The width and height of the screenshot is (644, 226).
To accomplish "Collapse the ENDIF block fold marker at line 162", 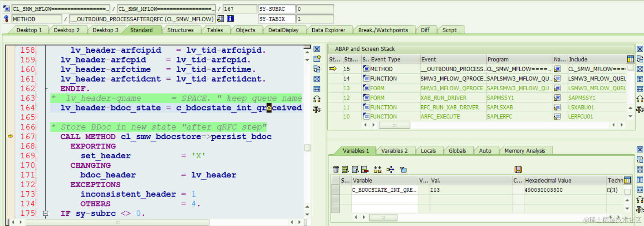I will pos(46,88).
